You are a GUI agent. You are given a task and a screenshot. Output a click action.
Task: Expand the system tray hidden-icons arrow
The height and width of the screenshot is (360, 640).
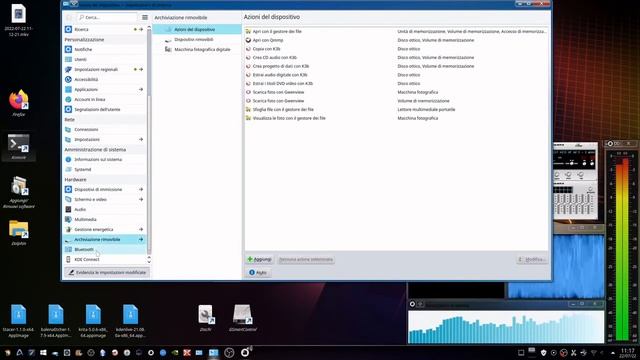[x=613, y=353]
